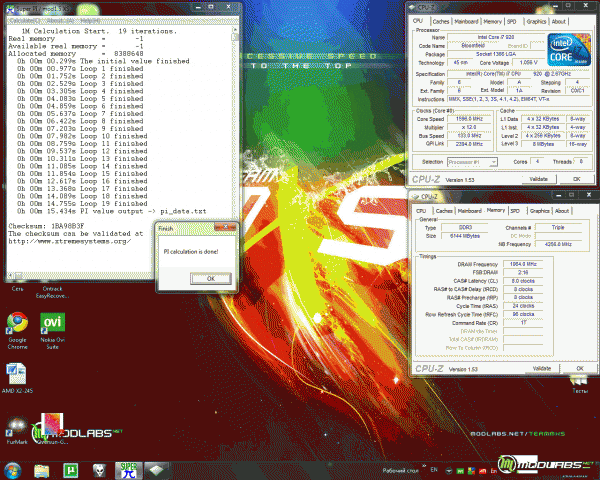Click the red ATI tray icon
This screenshot has width=600, height=480.
[483, 471]
